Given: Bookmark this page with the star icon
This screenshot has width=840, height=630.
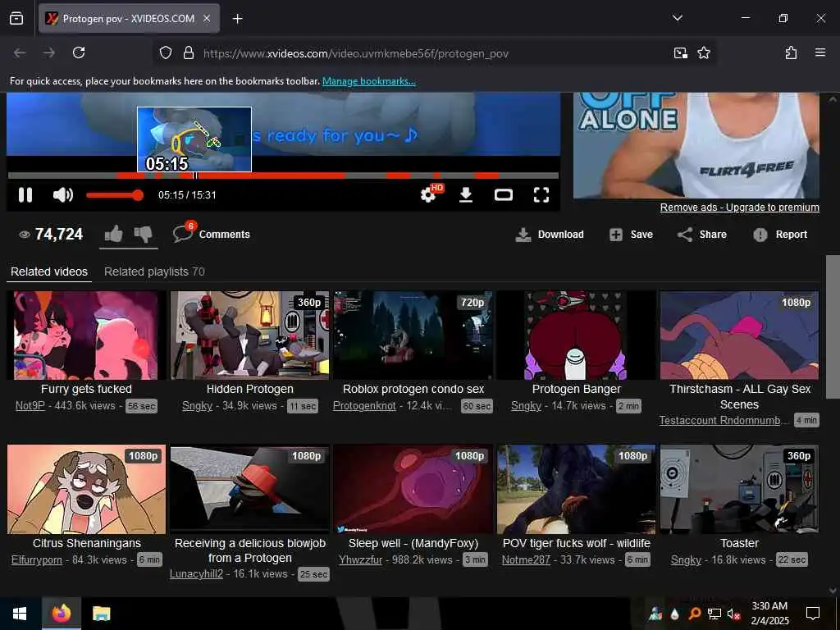Looking at the screenshot, I should pyautogui.click(x=703, y=52).
